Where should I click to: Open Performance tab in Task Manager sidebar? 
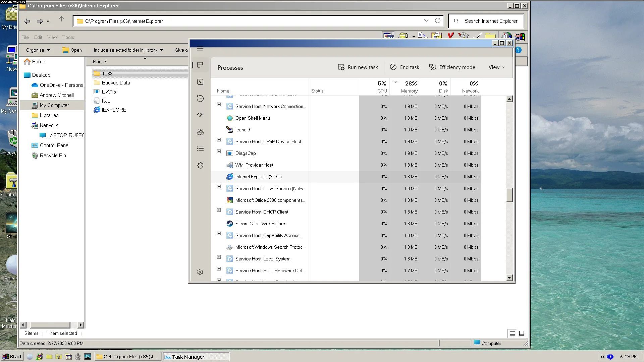coord(200,82)
